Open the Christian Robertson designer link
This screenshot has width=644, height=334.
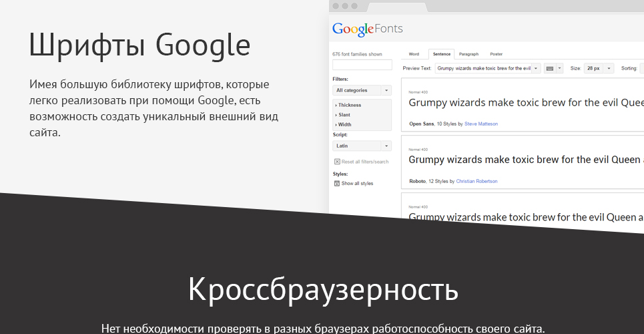pos(477,181)
